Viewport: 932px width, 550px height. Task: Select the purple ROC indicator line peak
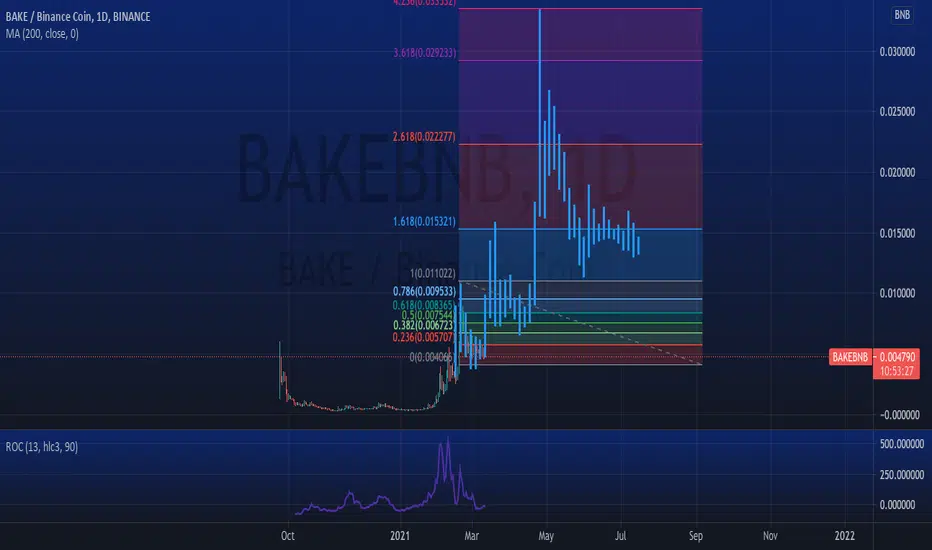click(448, 440)
